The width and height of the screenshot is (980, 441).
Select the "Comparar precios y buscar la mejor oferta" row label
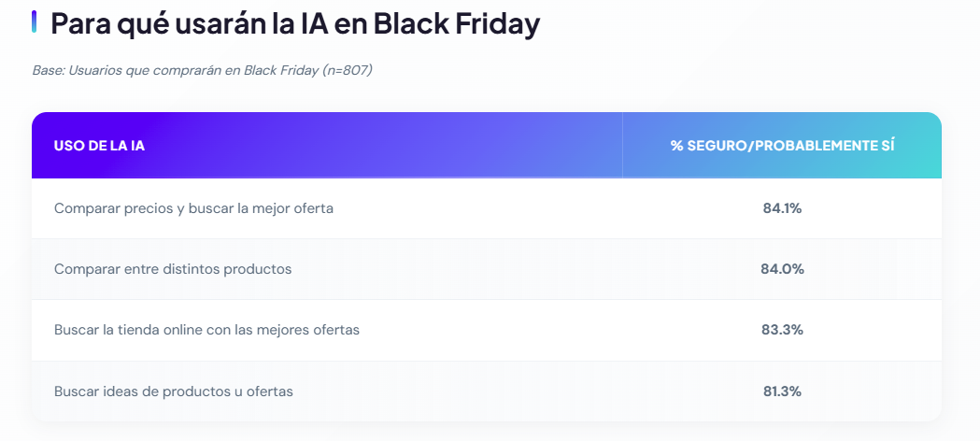193,208
